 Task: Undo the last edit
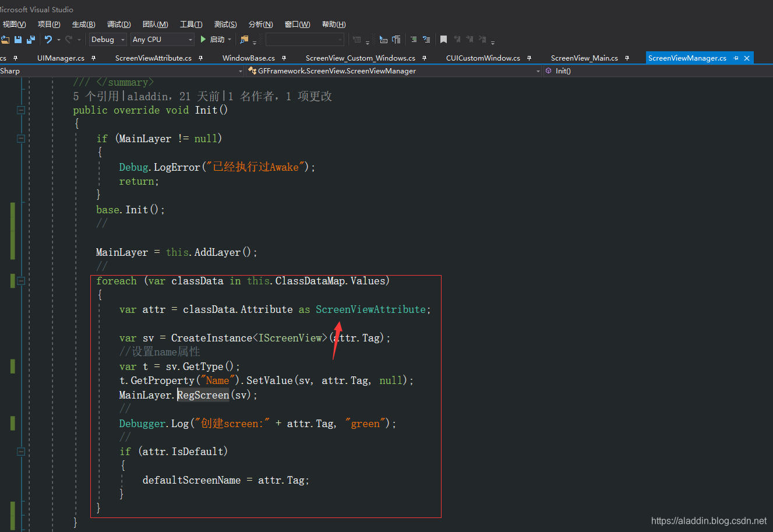[48, 40]
